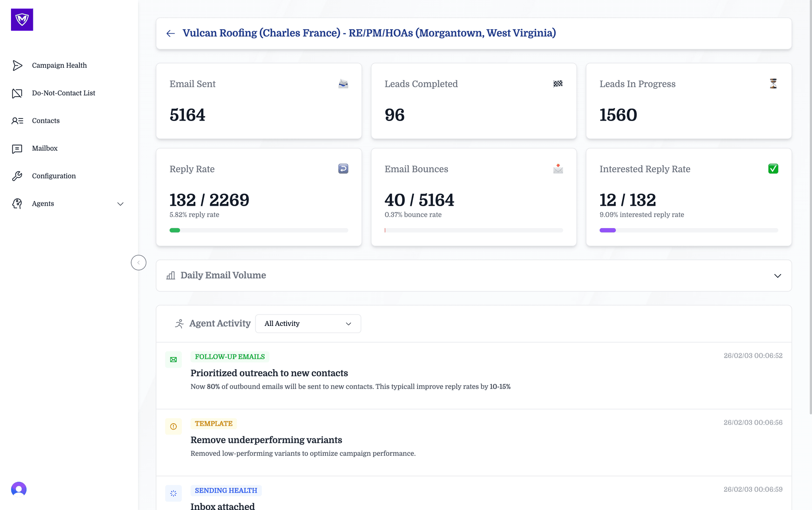Image resolution: width=812 pixels, height=510 pixels.
Task: Click the FOLLOW-UP EMAILS activity label
Action: (x=230, y=356)
